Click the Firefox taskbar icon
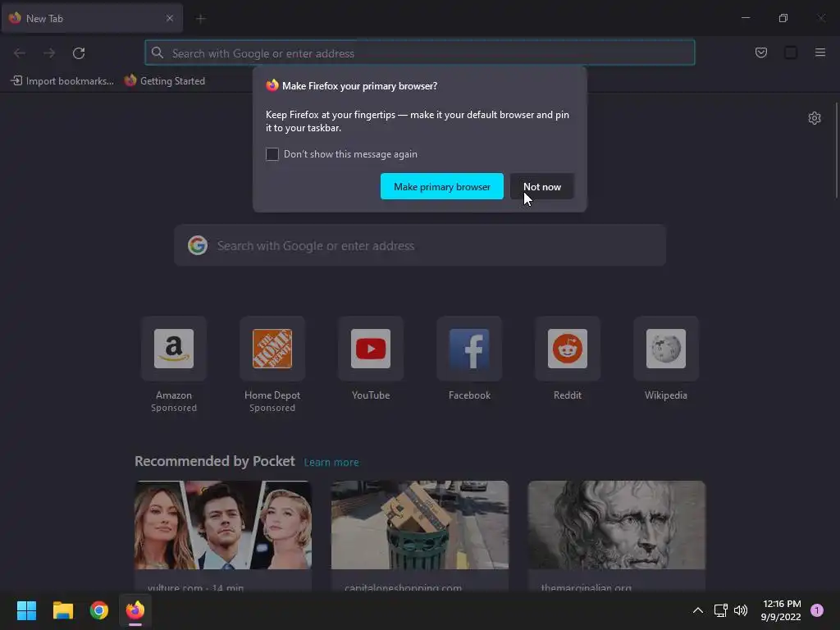Screen dimensions: 840x630 [135, 610]
